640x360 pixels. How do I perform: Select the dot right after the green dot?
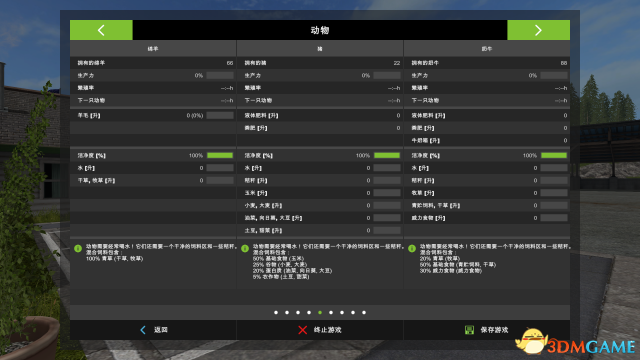tap(331, 313)
